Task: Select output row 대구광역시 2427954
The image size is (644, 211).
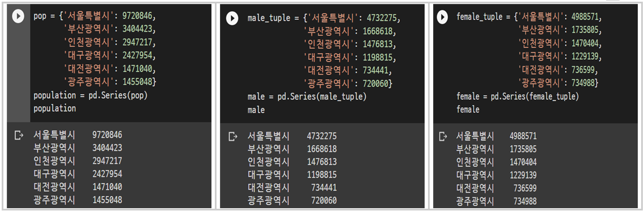Action: click(78, 174)
